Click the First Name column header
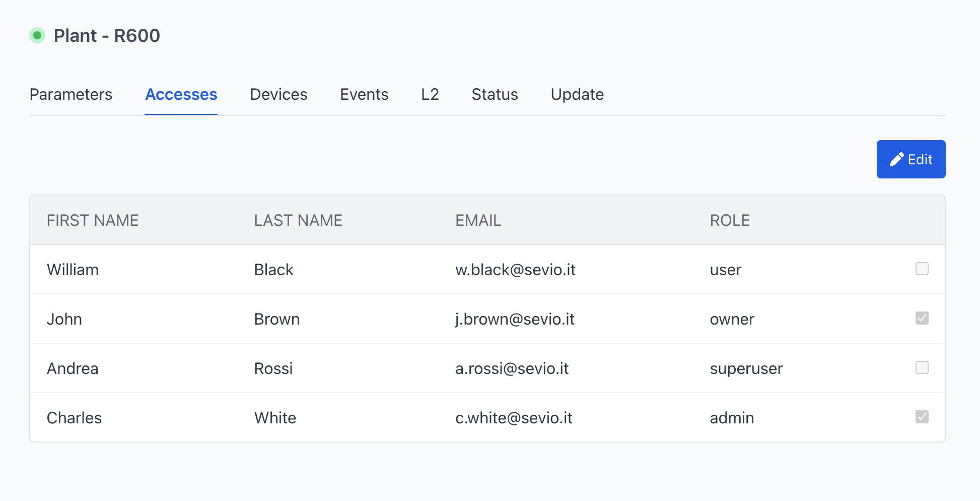Image resolution: width=980 pixels, height=501 pixels. [x=93, y=220]
